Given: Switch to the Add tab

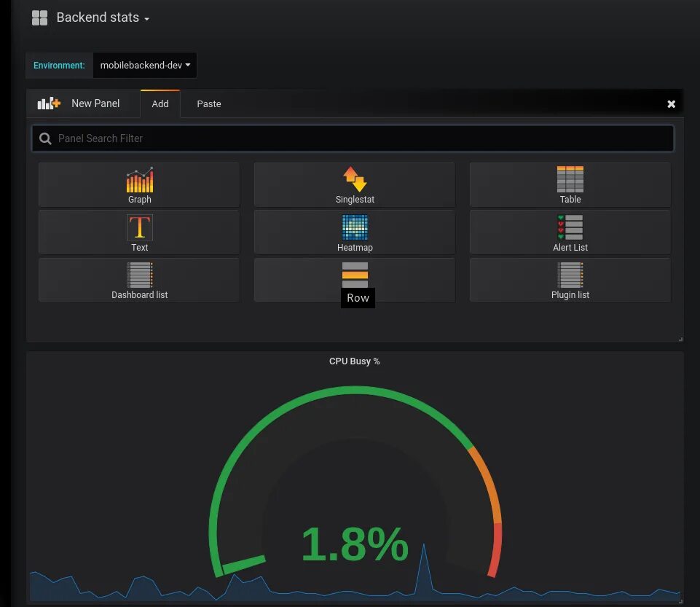Looking at the screenshot, I should [160, 104].
